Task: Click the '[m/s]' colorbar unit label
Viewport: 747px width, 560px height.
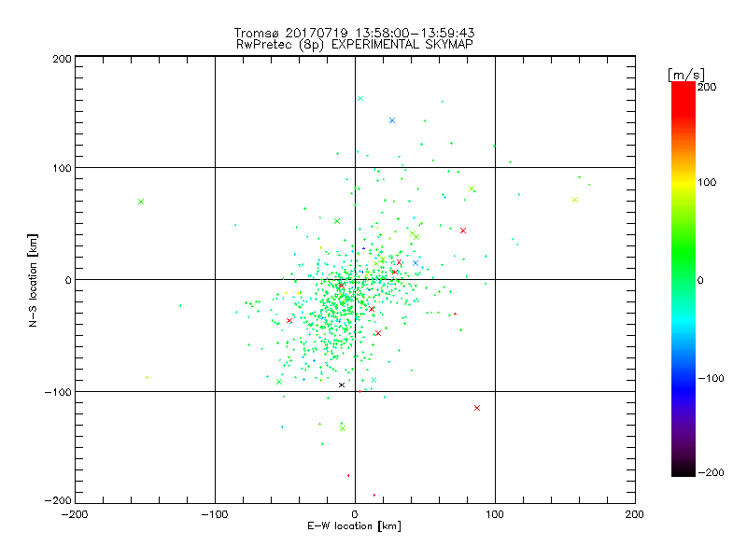Action: [x=686, y=75]
